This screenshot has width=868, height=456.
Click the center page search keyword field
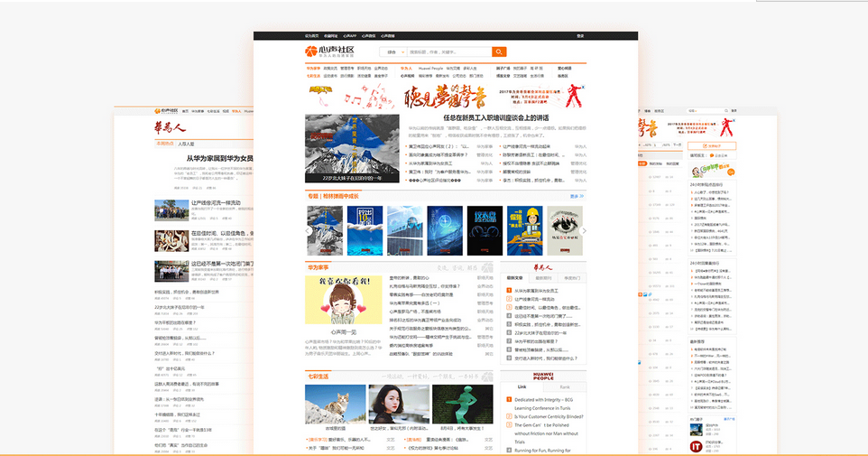click(449, 51)
